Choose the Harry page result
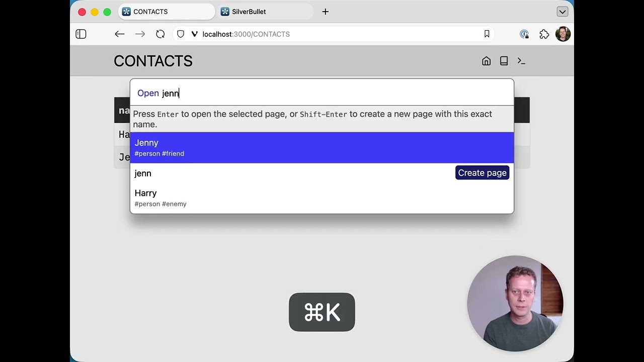The height and width of the screenshot is (362, 644). (x=322, y=198)
